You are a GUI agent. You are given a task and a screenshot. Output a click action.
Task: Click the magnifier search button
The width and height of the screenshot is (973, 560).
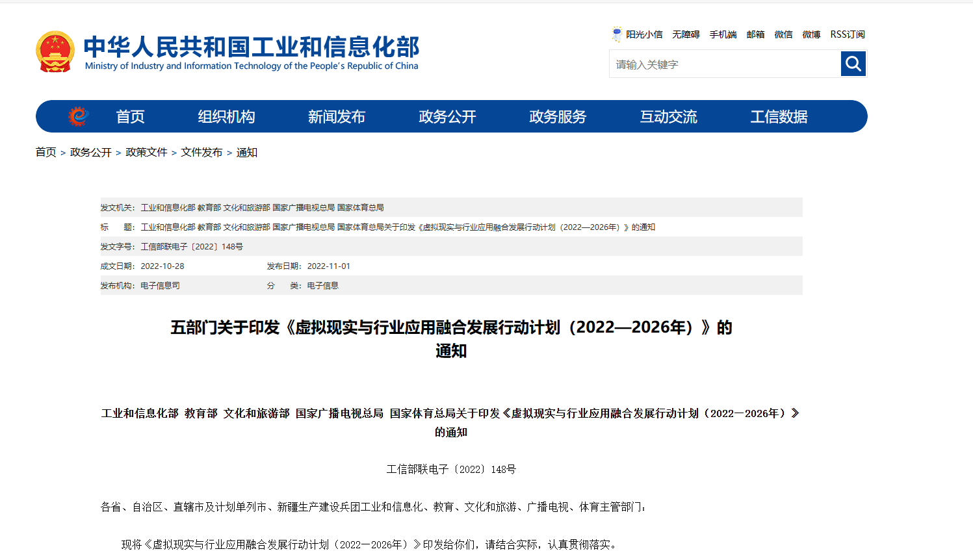click(x=853, y=64)
